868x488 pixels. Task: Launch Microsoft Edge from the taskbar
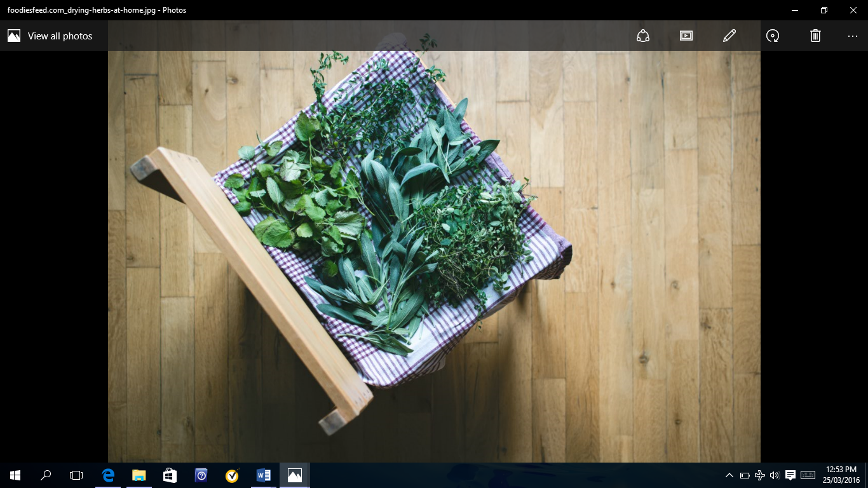click(108, 475)
